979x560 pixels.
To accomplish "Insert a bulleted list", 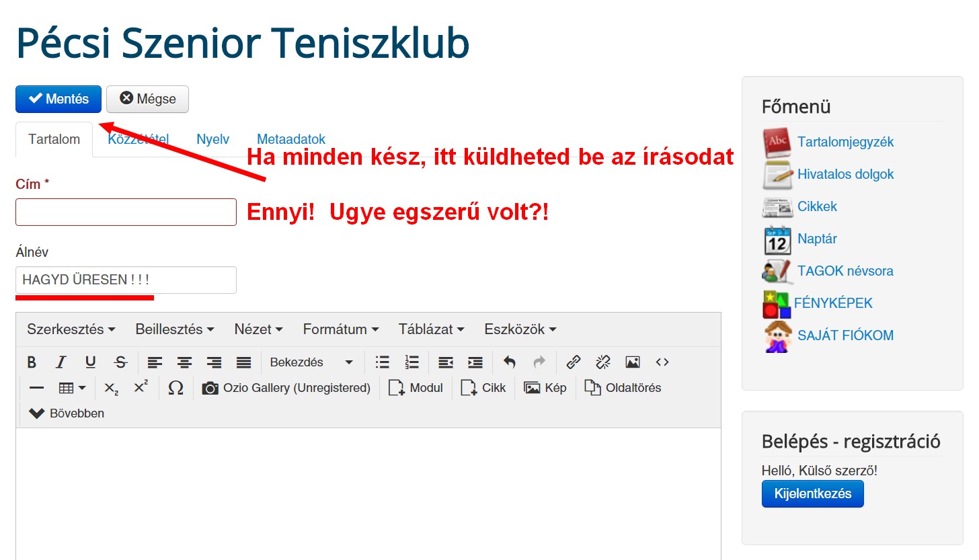I will pyautogui.click(x=383, y=362).
